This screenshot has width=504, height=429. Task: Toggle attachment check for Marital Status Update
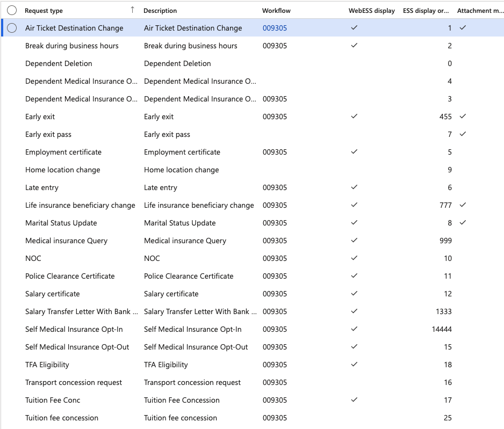[x=463, y=222]
